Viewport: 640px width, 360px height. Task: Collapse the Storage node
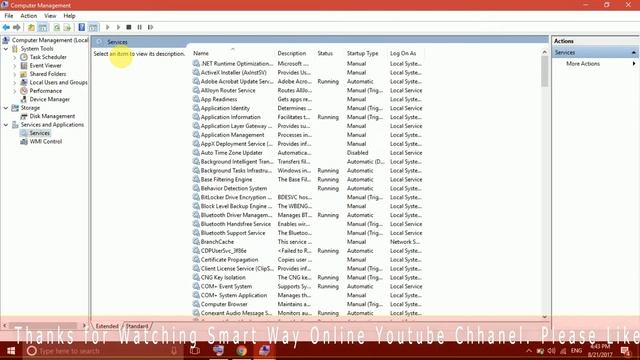click(x=6, y=108)
